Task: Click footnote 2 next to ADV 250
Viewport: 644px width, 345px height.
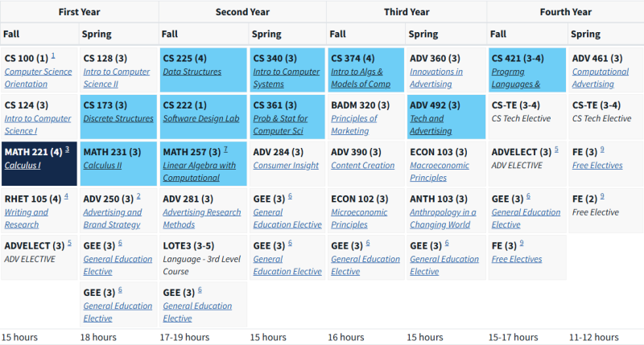Action: 138,196
